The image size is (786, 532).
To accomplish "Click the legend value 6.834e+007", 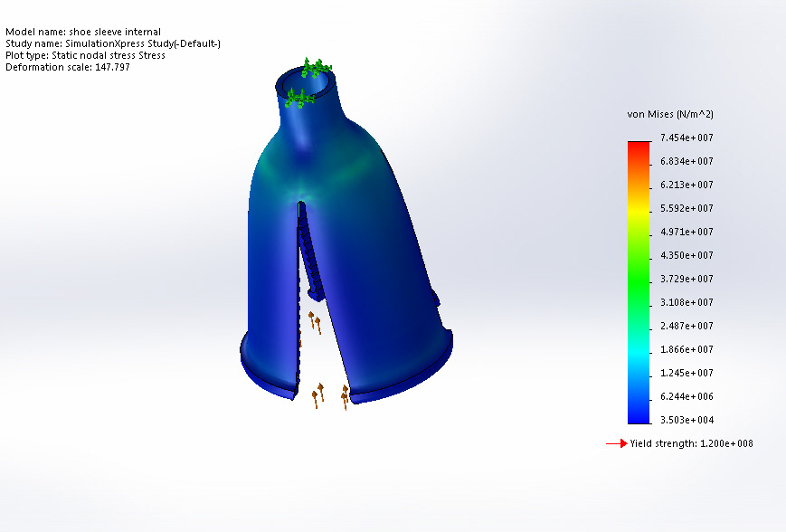I will pos(687,161).
